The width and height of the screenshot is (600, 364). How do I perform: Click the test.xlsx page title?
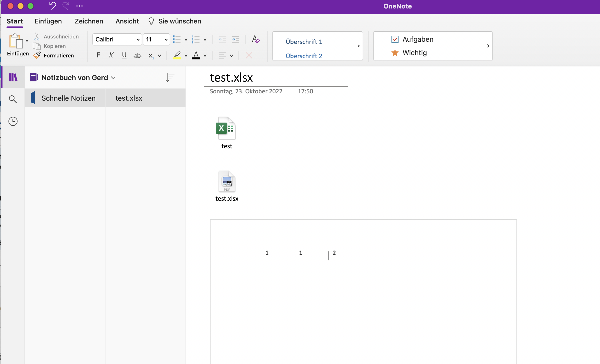point(231,77)
